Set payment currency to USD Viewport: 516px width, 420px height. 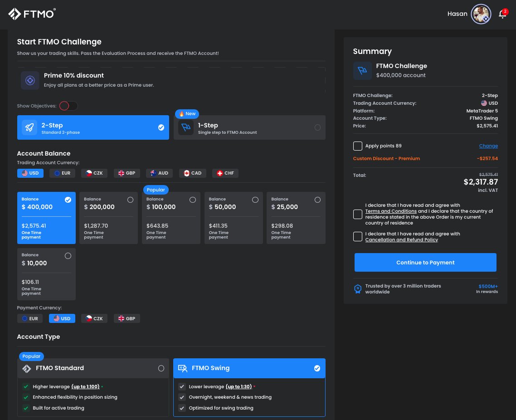click(62, 318)
